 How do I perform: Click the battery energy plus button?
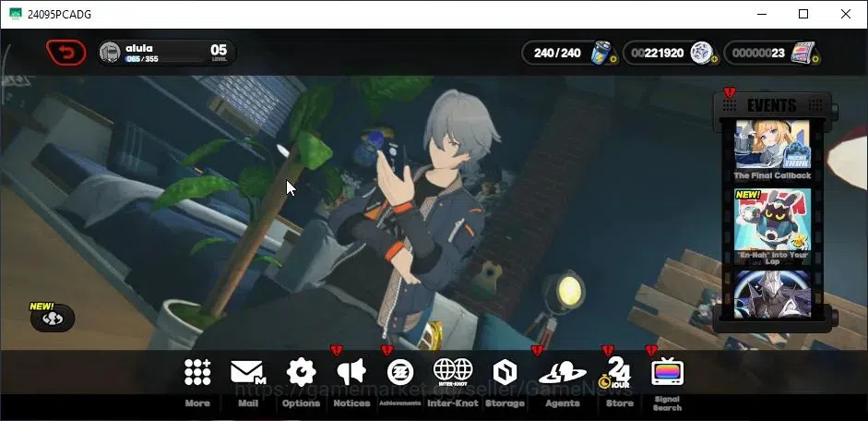(x=614, y=59)
